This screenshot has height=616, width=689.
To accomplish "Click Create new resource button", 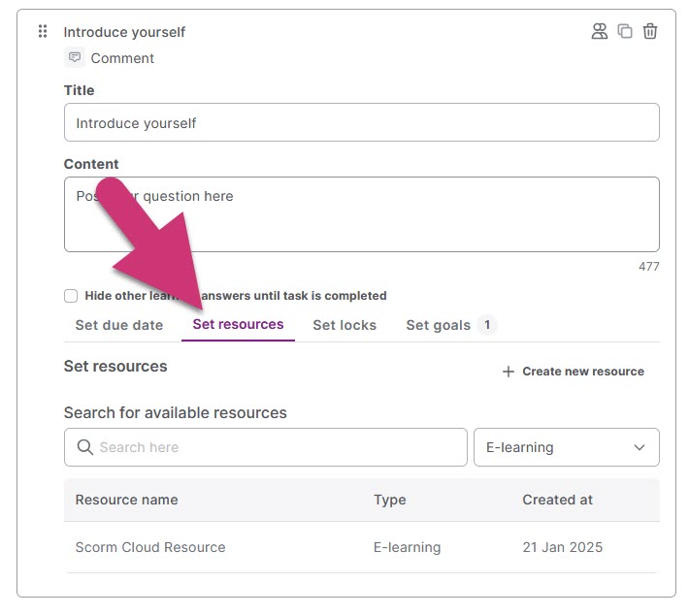I will pos(573,372).
